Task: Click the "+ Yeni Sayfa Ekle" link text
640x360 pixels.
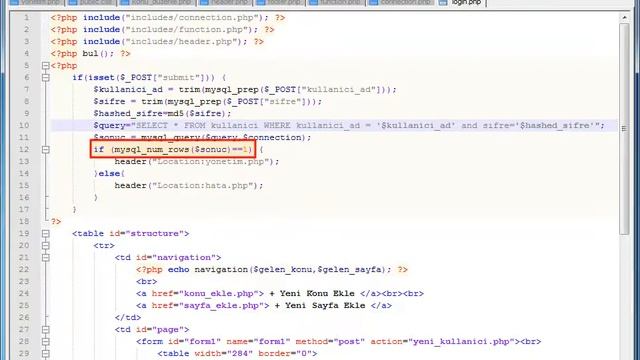Action: coord(320,305)
